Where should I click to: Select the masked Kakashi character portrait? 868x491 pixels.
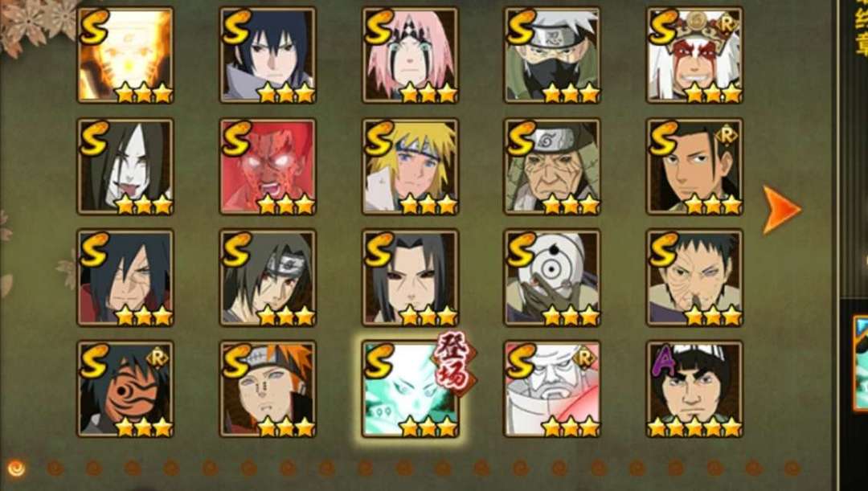coord(552,55)
